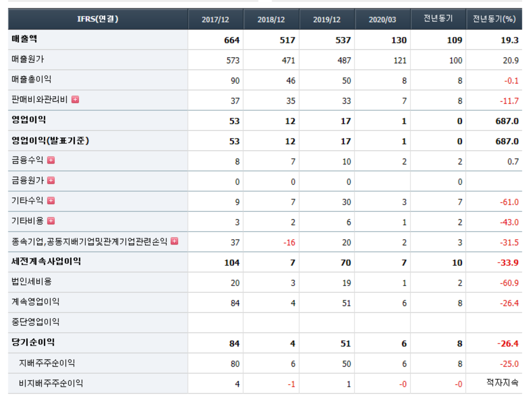Click the 전년동기 column header
This screenshot has height=405, width=532.
click(438, 19)
